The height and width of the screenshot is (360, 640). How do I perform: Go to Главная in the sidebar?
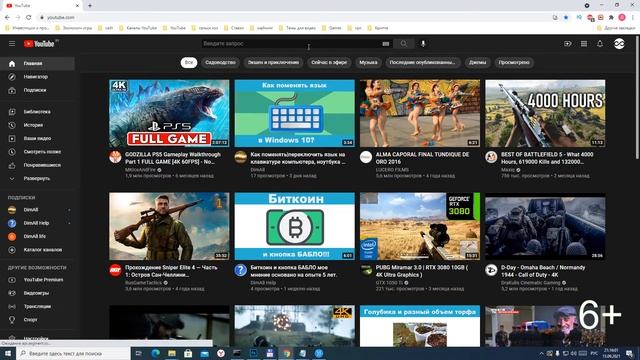tap(37, 64)
